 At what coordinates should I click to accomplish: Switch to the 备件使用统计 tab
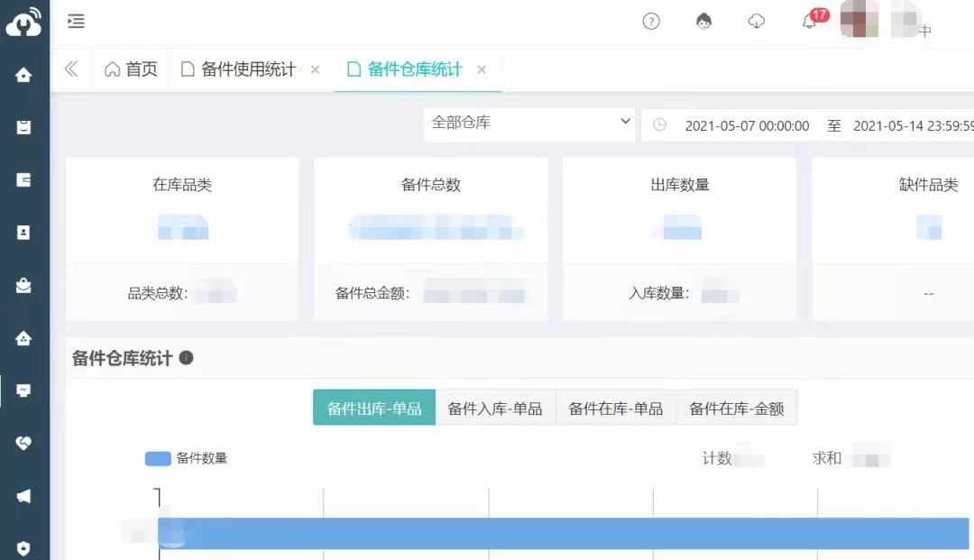(248, 70)
